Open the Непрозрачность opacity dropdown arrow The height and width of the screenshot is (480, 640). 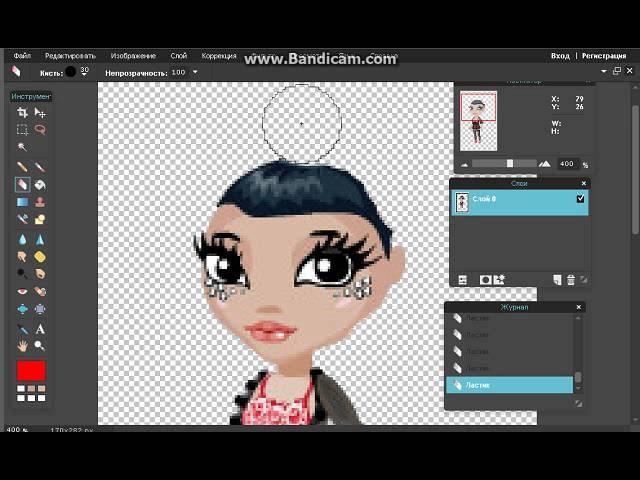click(x=195, y=72)
